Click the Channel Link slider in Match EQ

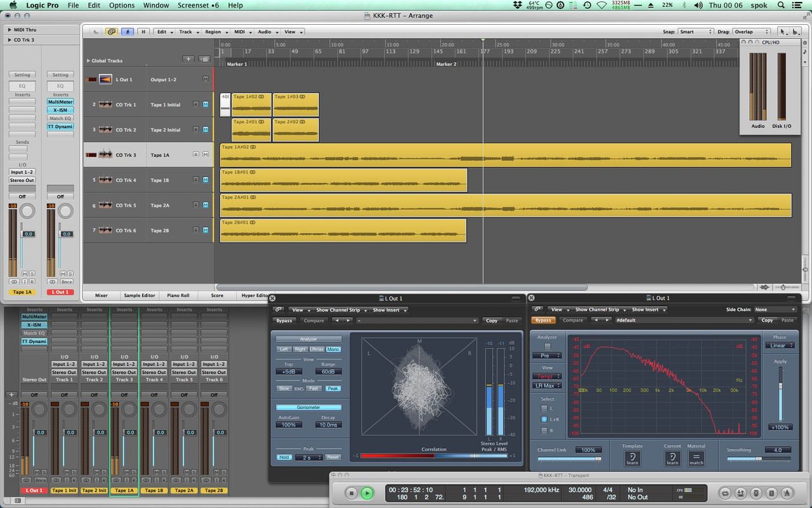(570, 458)
